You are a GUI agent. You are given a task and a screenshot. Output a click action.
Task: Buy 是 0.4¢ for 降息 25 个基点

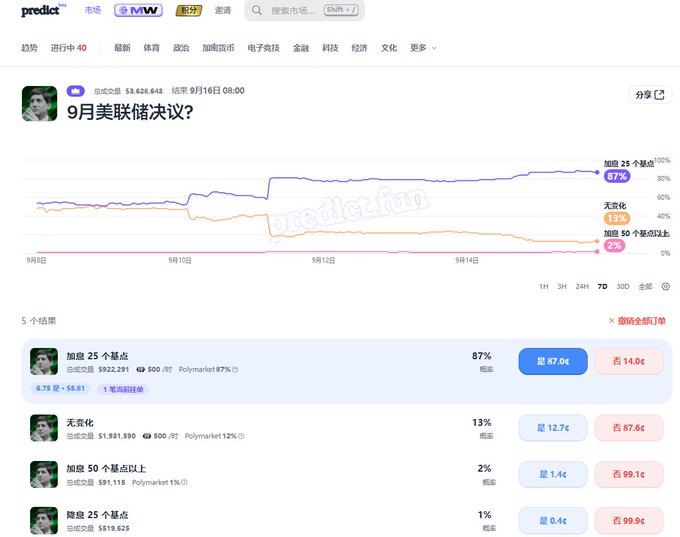[x=553, y=521]
